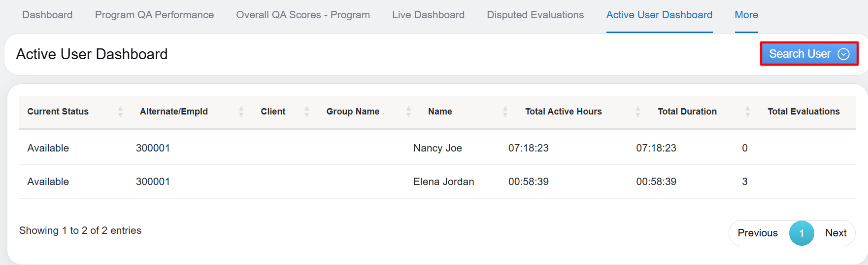Switch to the Dashboard tab

(47, 15)
